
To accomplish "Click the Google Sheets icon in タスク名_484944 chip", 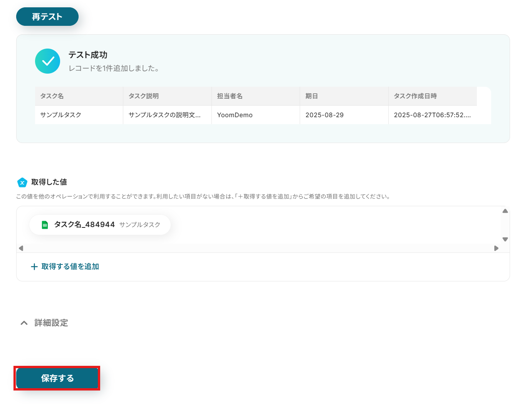I will (45, 225).
